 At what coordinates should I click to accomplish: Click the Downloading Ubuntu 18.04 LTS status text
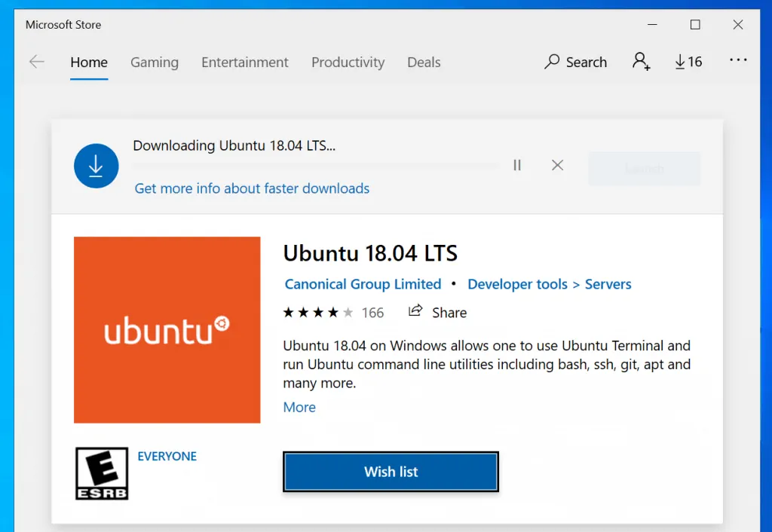[234, 145]
